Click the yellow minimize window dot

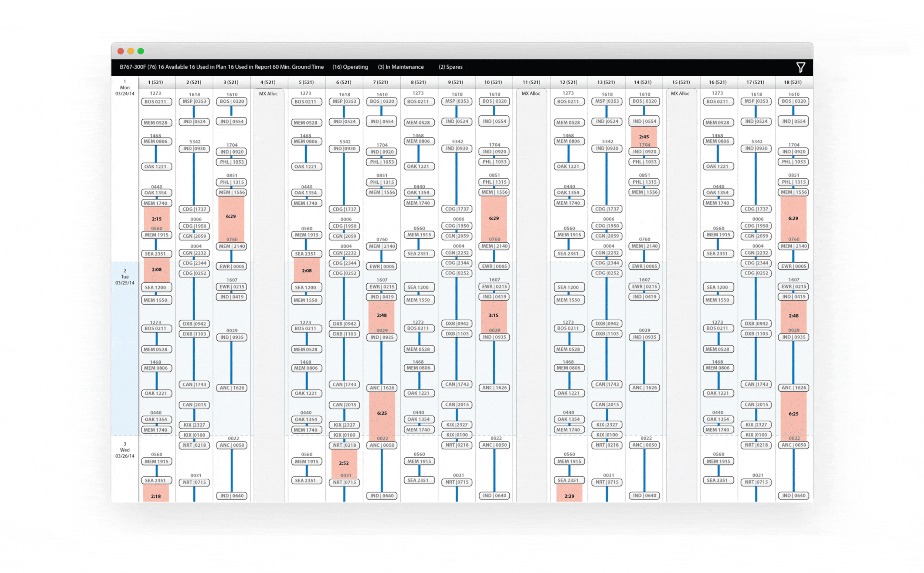click(130, 51)
